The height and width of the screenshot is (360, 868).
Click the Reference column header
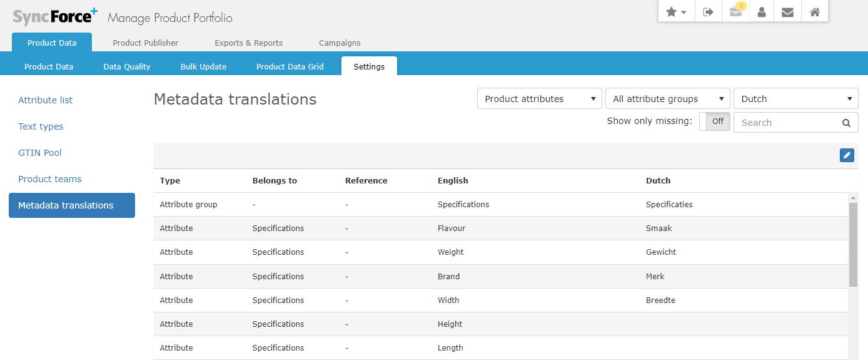366,180
